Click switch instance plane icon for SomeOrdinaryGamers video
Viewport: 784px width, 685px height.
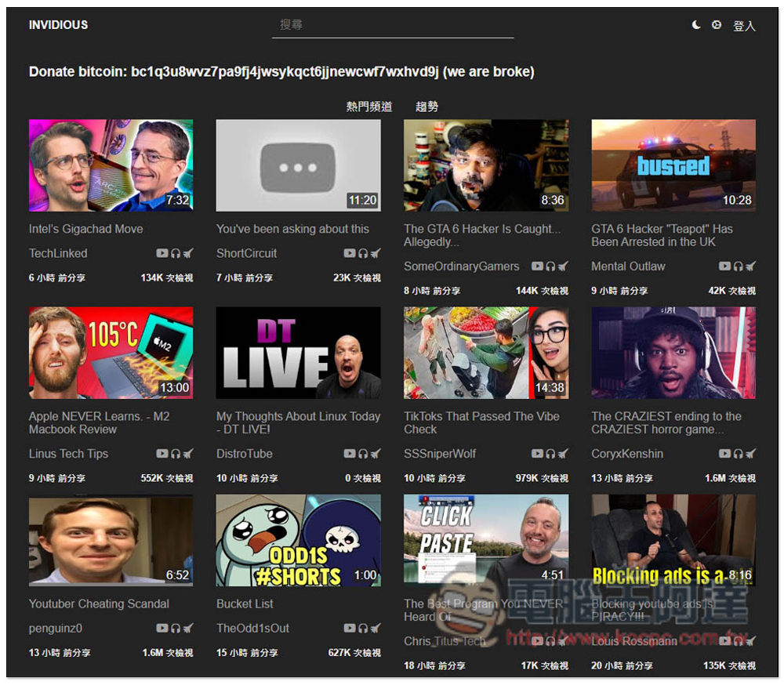point(563,266)
